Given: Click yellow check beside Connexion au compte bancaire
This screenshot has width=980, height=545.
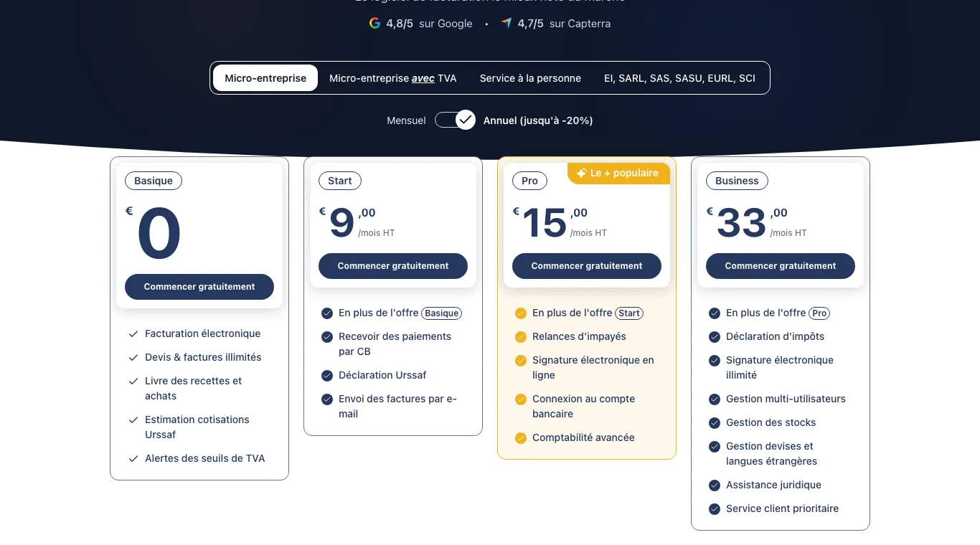Looking at the screenshot, I should point(521,399).
